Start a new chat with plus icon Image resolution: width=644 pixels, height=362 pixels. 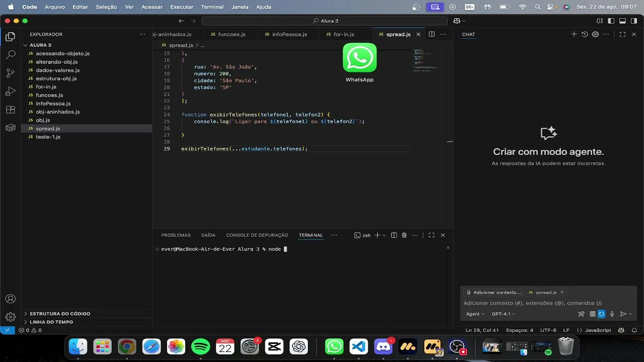pos(574,34)
